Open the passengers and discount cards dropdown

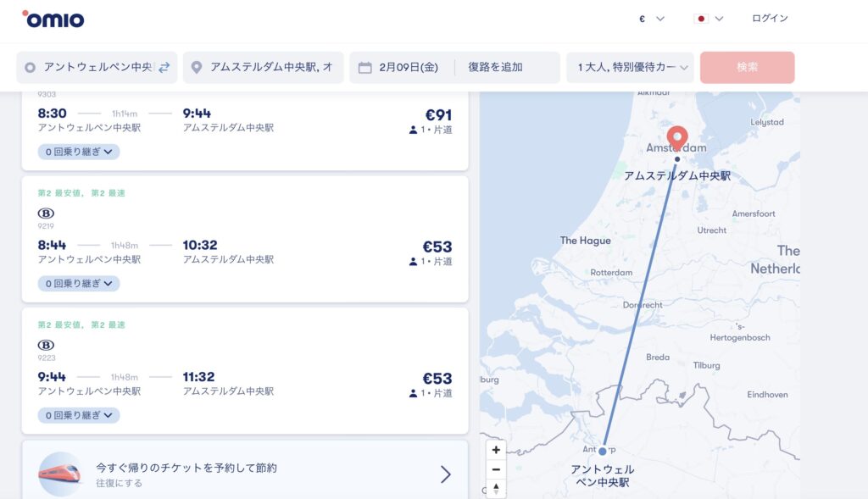[631, 67]
